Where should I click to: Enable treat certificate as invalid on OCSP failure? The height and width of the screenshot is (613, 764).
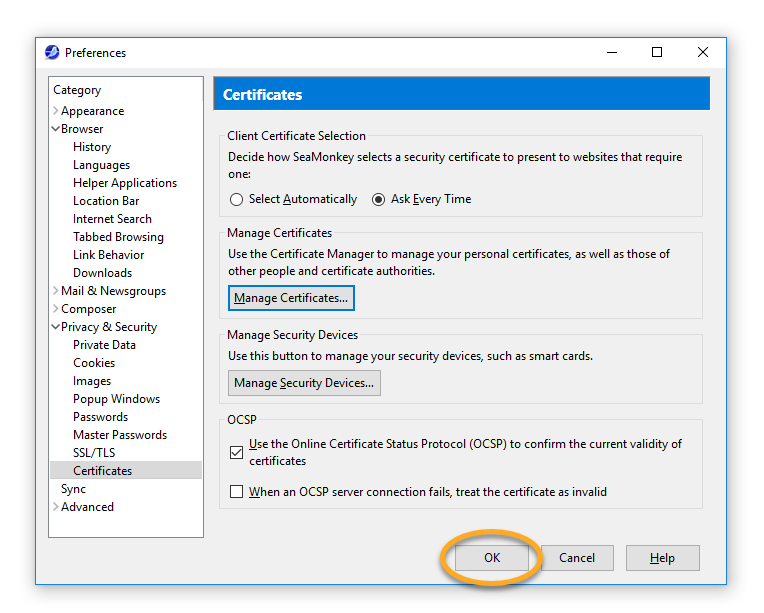tap(236, 491)
